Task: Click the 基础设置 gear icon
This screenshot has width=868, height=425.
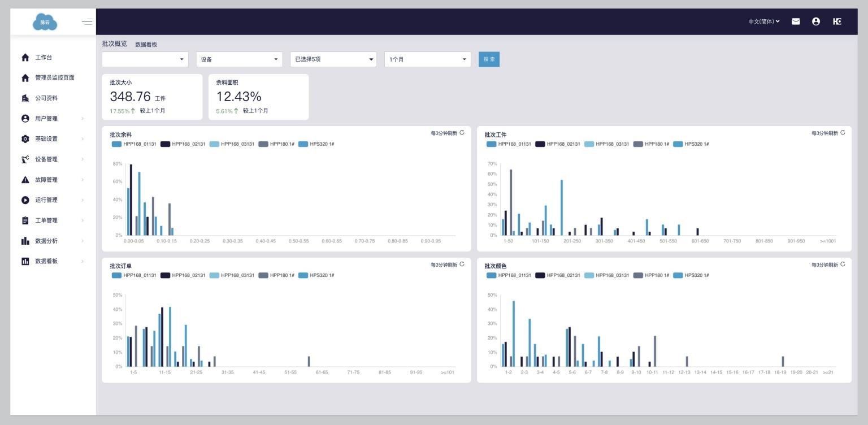Action: tap(25, 139)
